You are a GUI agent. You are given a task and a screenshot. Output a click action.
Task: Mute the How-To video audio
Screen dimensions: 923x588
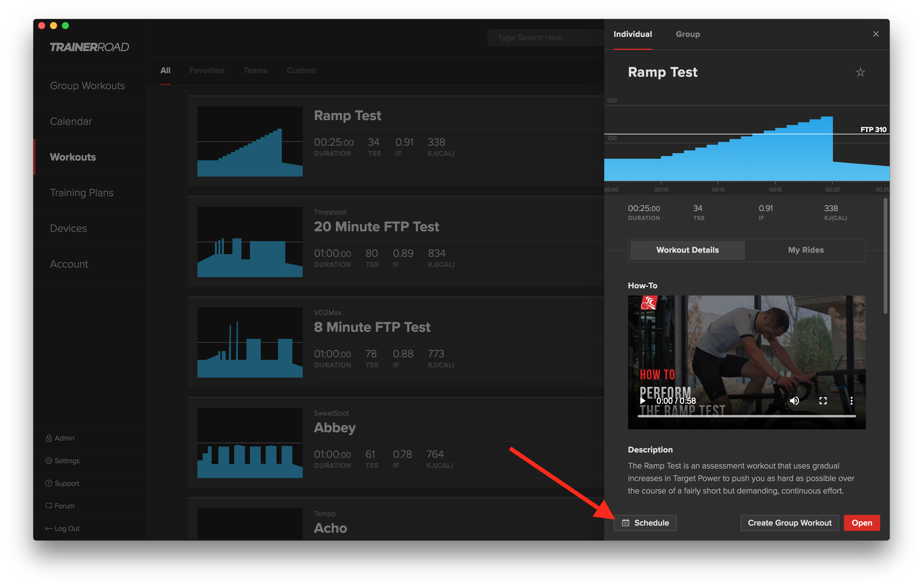[795, 400]
